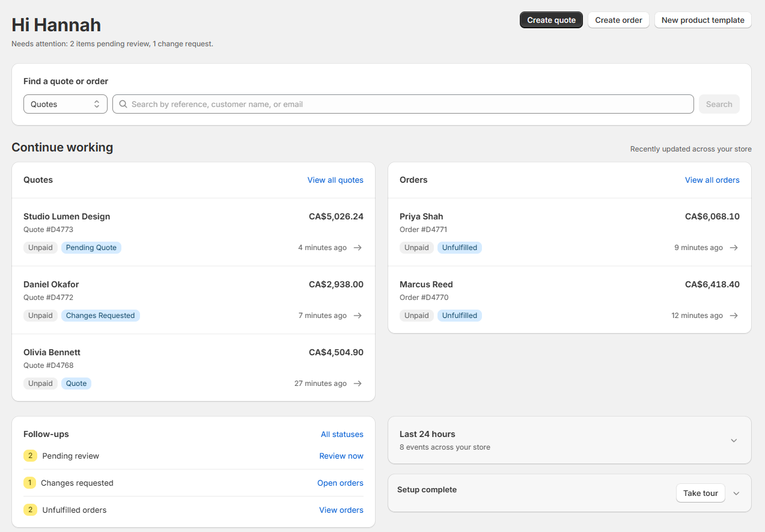Click the CA$4,504.90 amount
Screen dimensions: 765x532
click(x=336, y=352)
